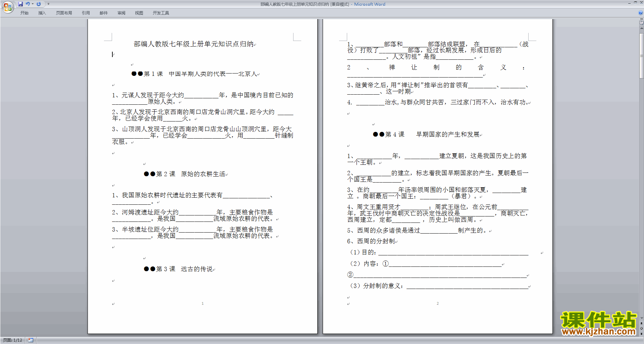The width and height of the screenshot is (644, 344).
Task: Select the 审阅 ribbon tab
Action: click(x=121, y=13)
